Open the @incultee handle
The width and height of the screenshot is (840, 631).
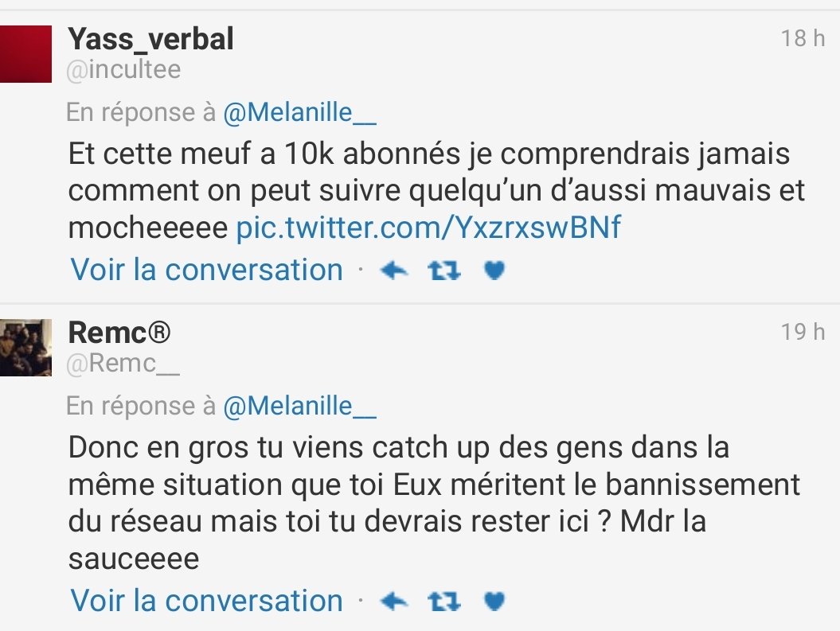(x=124, y=70)
